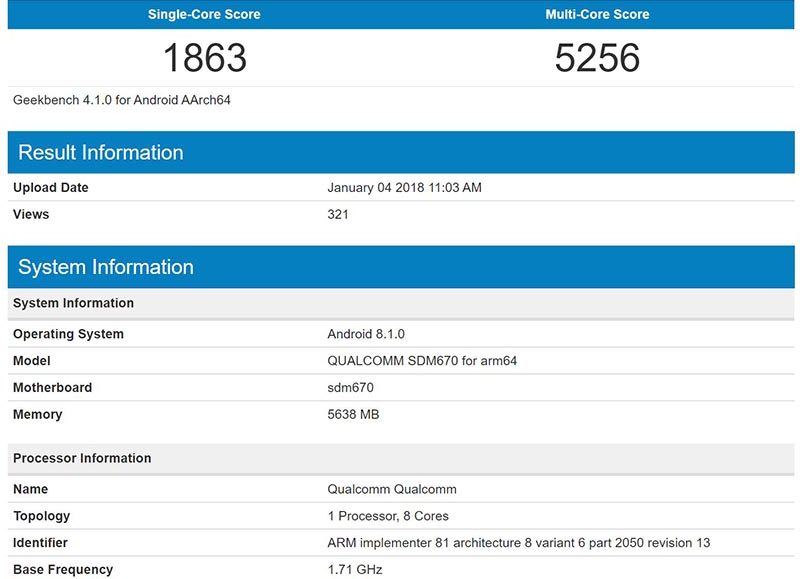Screen dimensions: 800x579
Task: Select 1 Processor, 8 Cores value
Action: 388,516
